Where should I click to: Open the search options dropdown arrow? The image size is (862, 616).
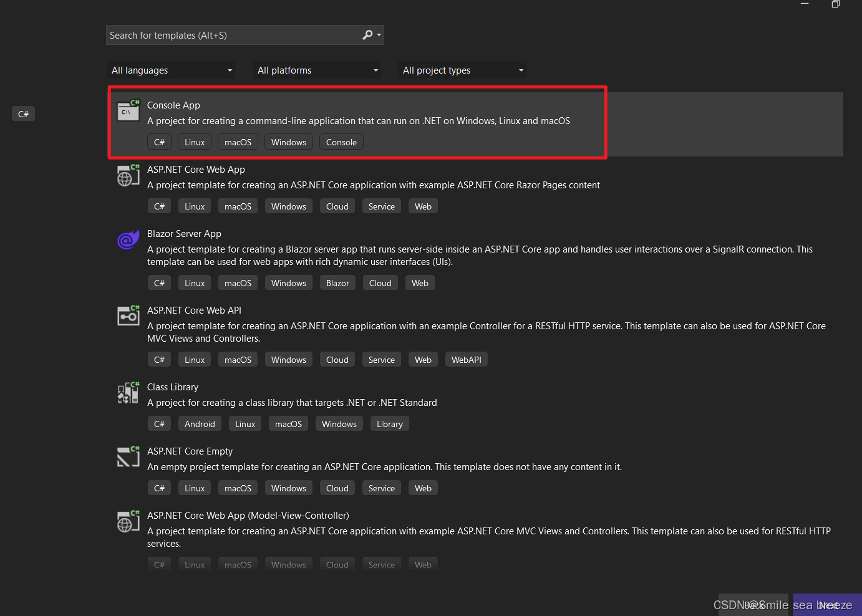click(379, 35)
